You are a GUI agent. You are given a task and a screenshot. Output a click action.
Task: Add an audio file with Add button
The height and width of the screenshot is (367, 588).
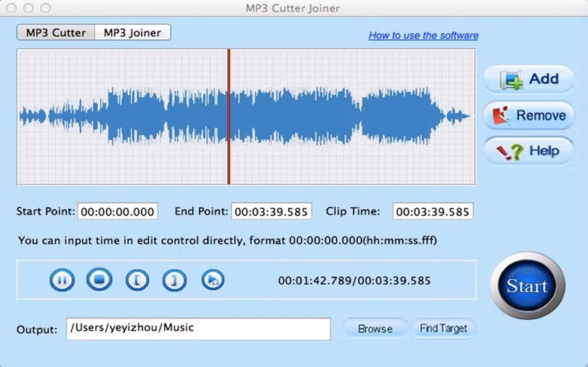(528, 79)
